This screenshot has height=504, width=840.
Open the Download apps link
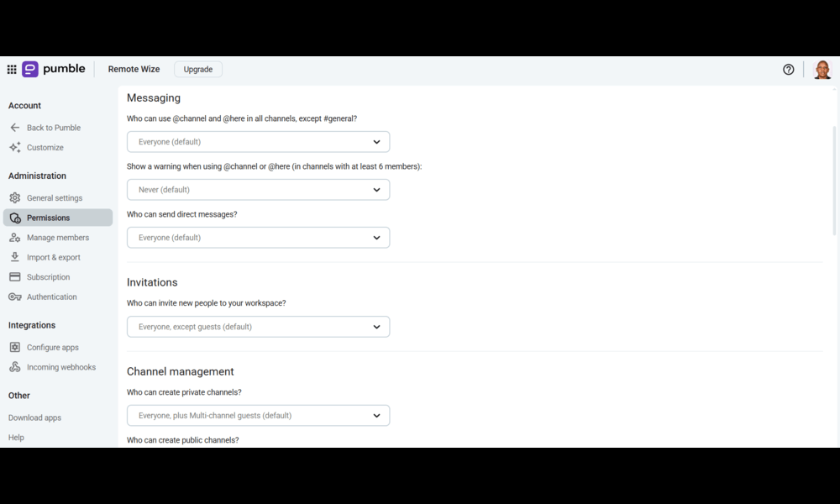click(x=34, y=417)
